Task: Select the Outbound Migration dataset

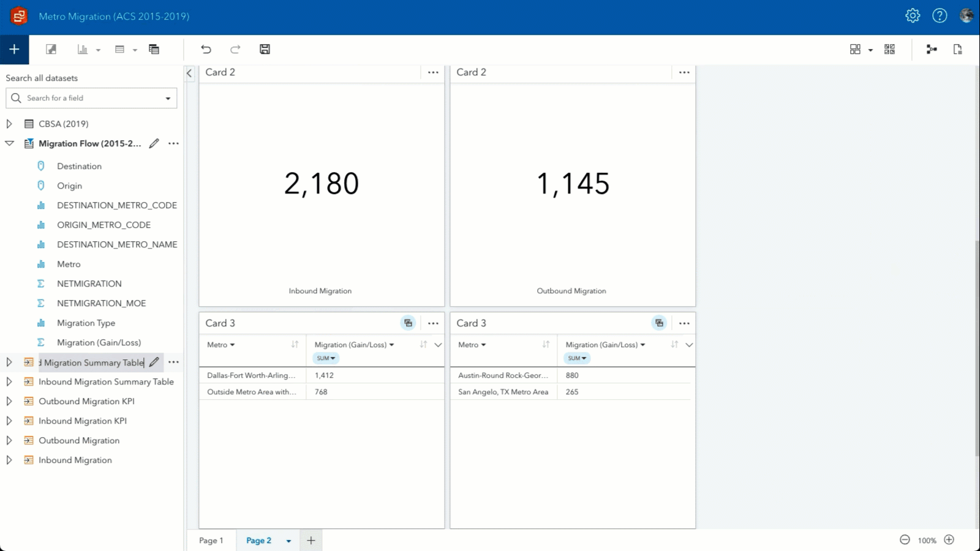Action: pyautogui.click(x=79, y=441)
